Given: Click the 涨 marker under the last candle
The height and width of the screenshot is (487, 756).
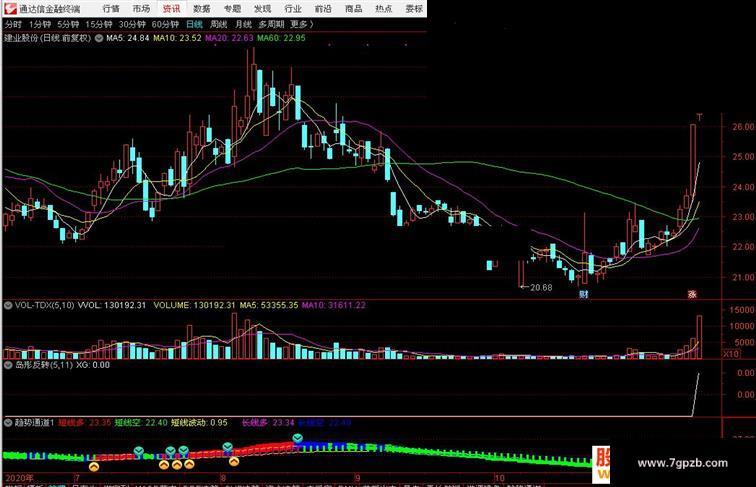Looking at the screenshot, I should 692,294.
